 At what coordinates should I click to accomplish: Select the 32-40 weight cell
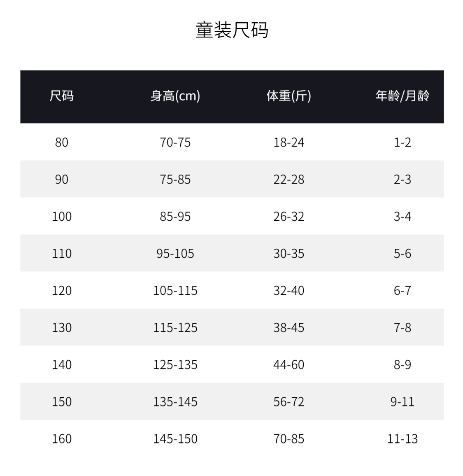(x=289, y=291)
